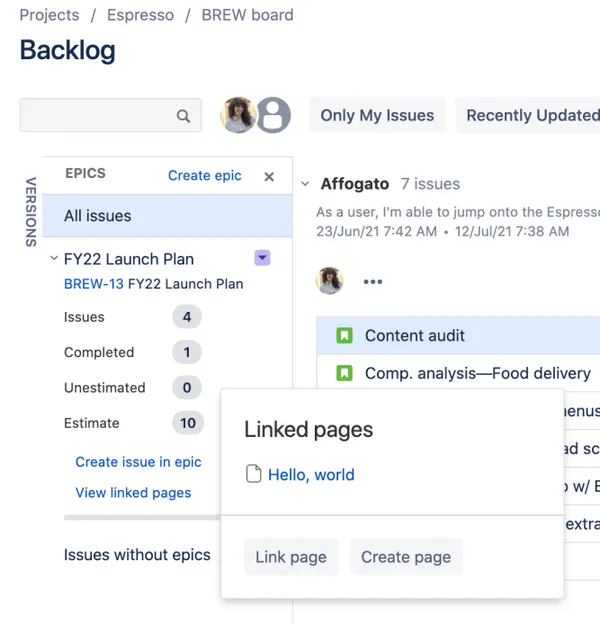This screenshot has height=624, width=600.
Task: Select All issues in Epics panel
Action: [x=167, y=216]
